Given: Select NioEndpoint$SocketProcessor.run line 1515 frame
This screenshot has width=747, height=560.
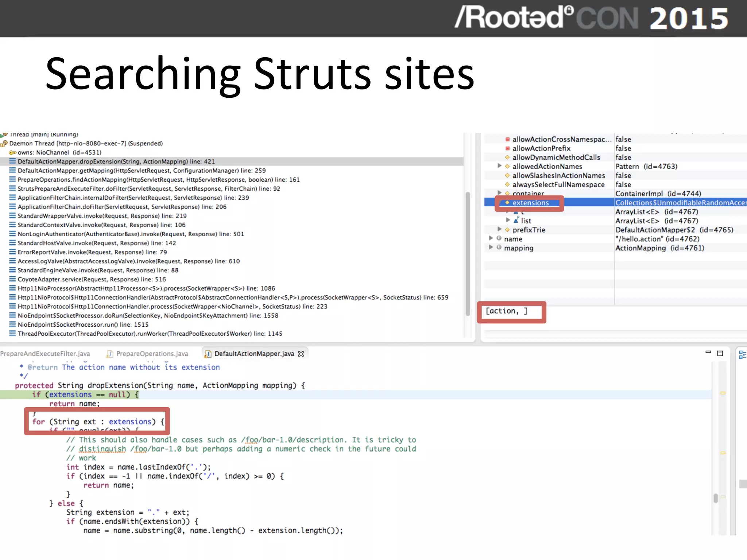Looking at the screenshot, I should pyautogui.click(x=83, y=325).
